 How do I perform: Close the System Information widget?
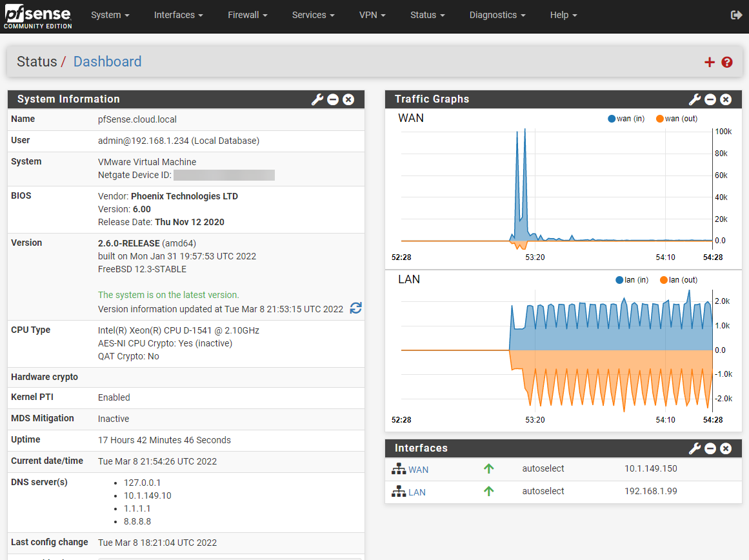point(348,99)
